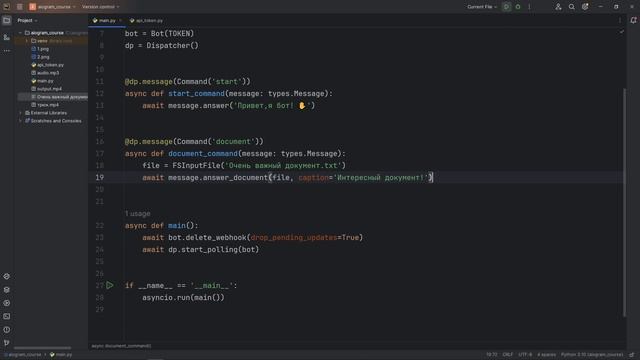Open Git version control tool window

click(x=7, y=343)
